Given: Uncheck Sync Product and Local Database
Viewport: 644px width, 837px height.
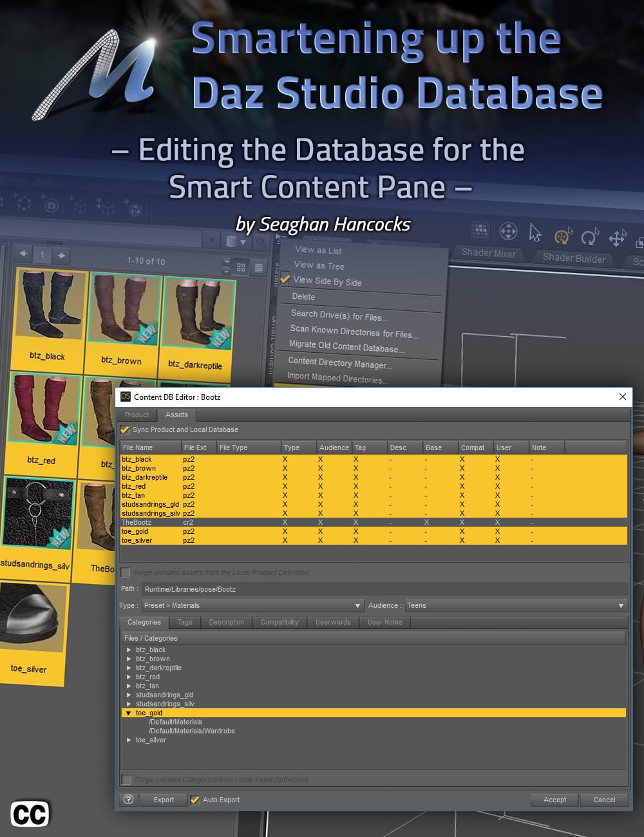Looking at the screenshot, I should [124, 429].
